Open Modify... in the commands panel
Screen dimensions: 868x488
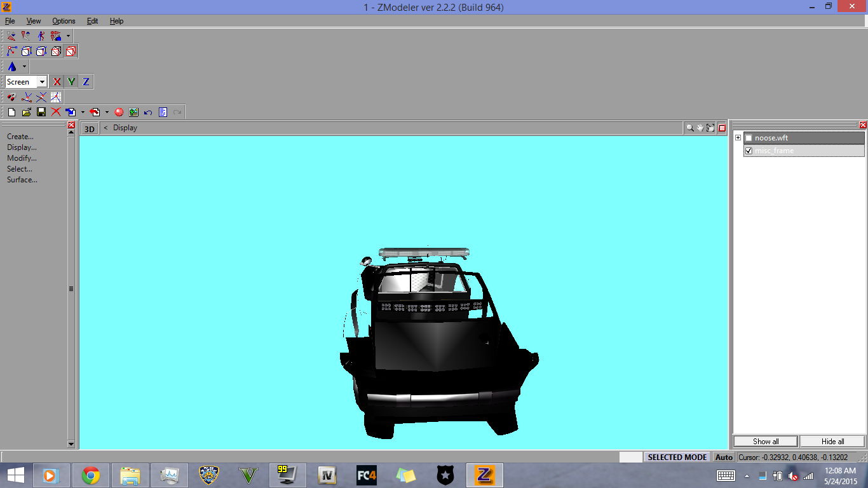tap(22, 158)
